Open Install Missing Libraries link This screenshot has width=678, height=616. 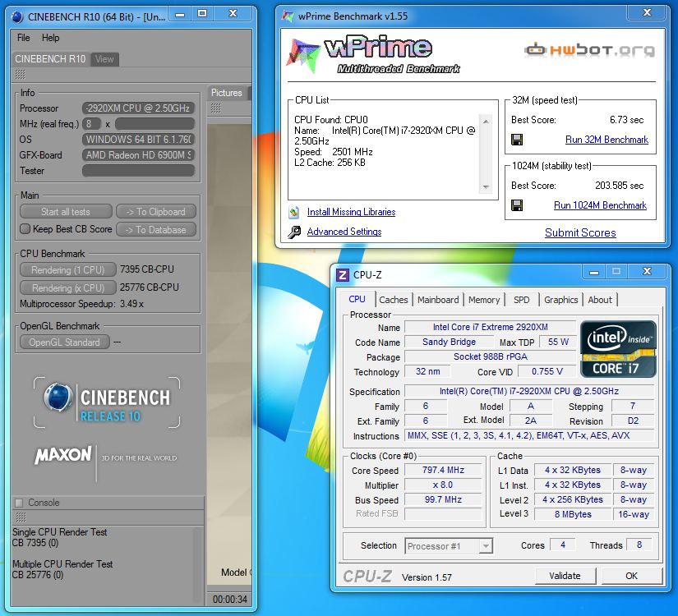click(351, 212)
